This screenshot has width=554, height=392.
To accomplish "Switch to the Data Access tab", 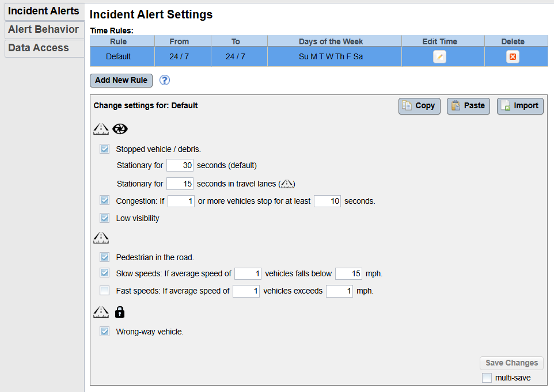I will (44, 48).
